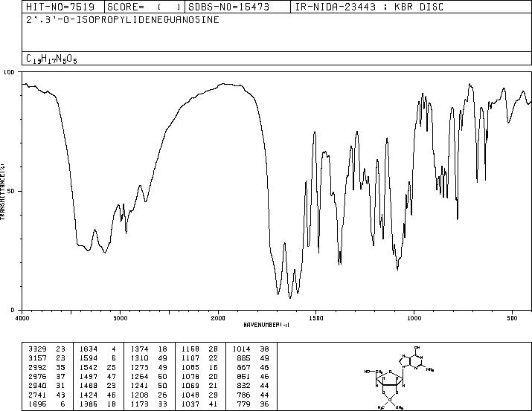The width and height of the screenshot is (532, 411).
Task: Click the chemical structure diagram thumbnail
Action: tap(400, 377)
